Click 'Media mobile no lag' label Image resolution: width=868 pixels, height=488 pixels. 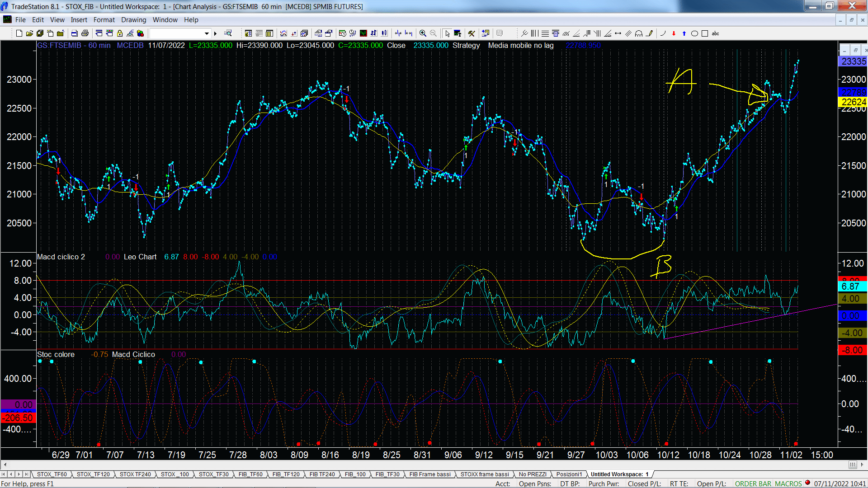point(521,46)
